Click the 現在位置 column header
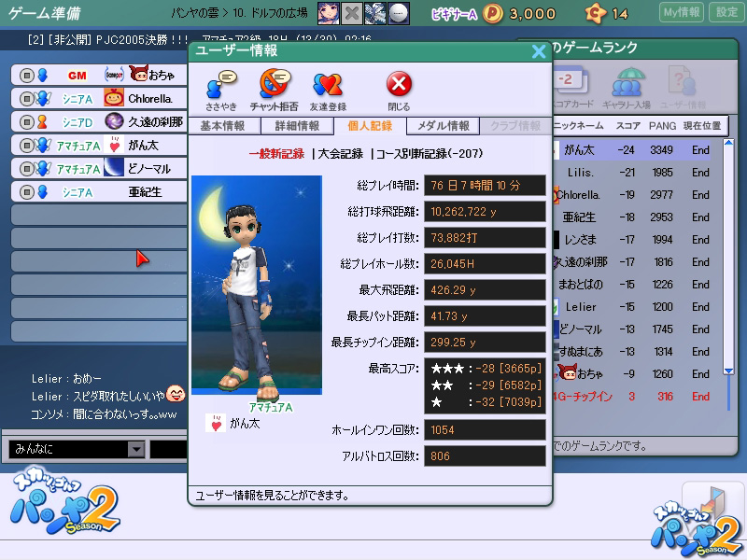 pyautogui.click(x=702, y=126)
